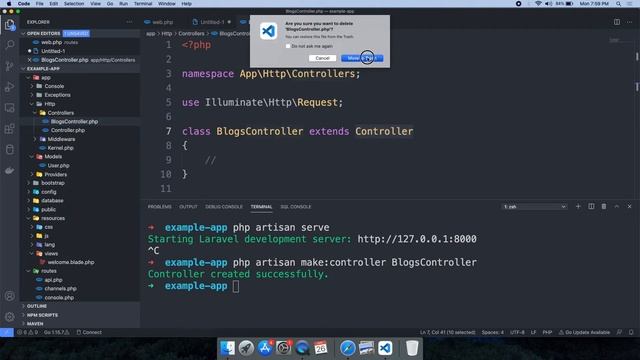The height and width of the screenshot is (360, 640).
Task: Open Launchpad from the dock
Action: pos(246,348)
